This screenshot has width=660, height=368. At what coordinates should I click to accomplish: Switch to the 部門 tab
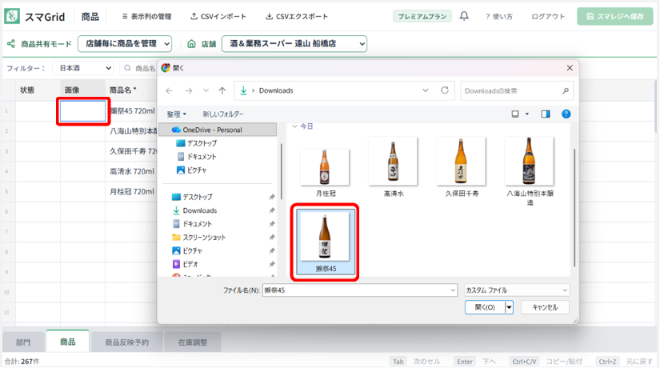[x=24, y=342]
